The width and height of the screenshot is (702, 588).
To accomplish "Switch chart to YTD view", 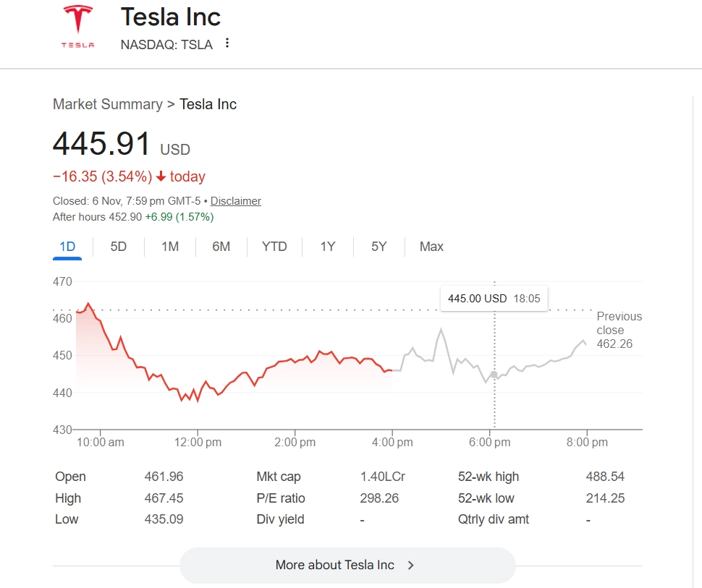I will pyautogui.click(x=274, y=247).
